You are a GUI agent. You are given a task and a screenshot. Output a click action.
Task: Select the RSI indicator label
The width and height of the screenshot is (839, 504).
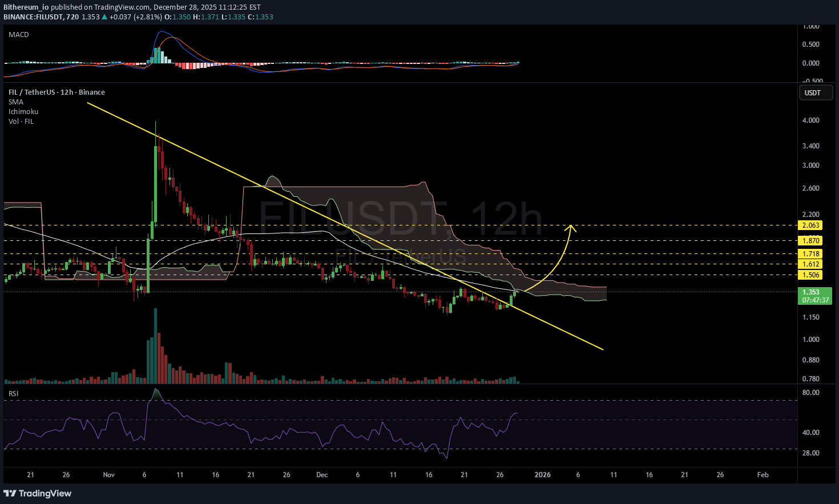coord(14,394)
